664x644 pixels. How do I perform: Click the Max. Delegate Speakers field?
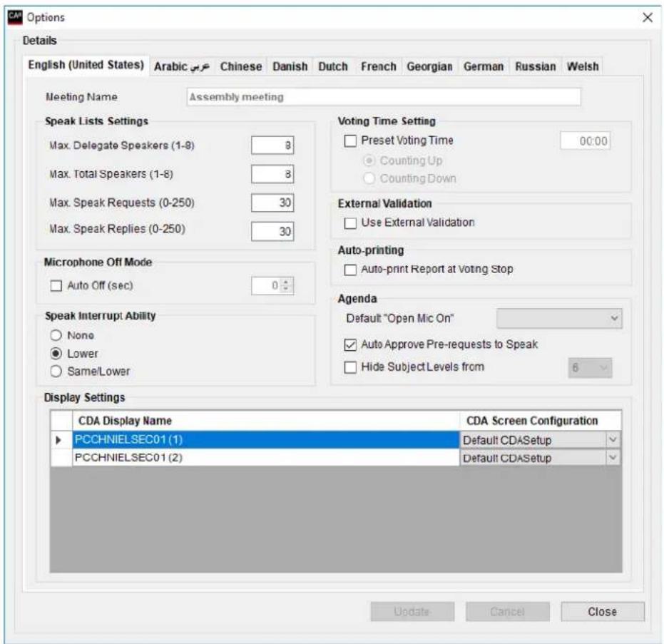272,145
